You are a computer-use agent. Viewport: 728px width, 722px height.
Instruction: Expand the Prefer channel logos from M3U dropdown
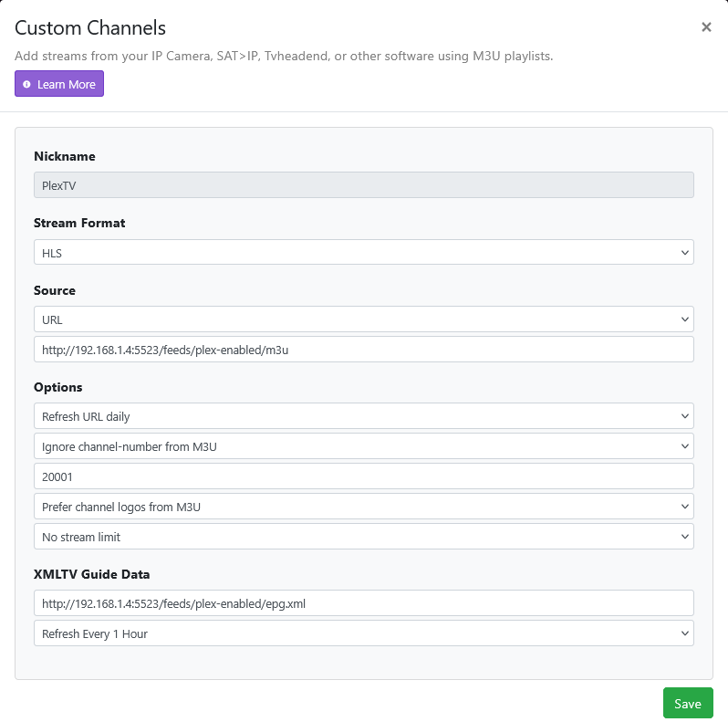(363, 506)
